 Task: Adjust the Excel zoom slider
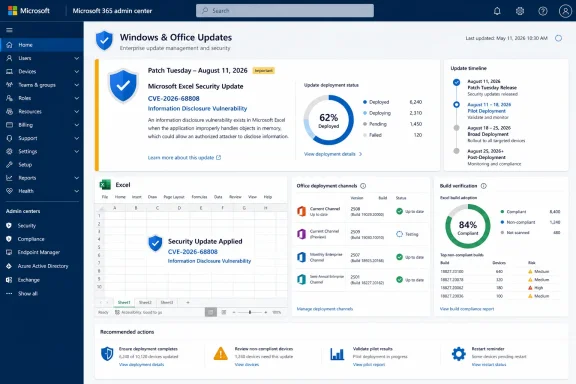(250, 312)
